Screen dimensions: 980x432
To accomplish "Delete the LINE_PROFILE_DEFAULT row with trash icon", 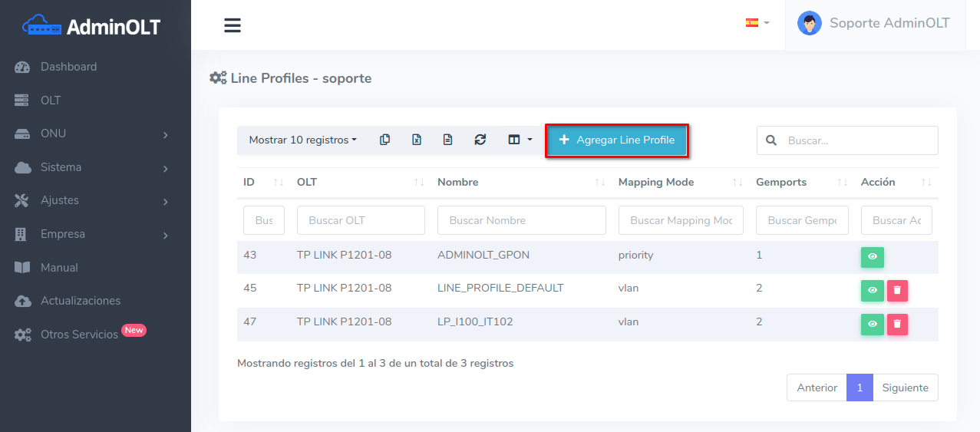I will pos(897,291).
